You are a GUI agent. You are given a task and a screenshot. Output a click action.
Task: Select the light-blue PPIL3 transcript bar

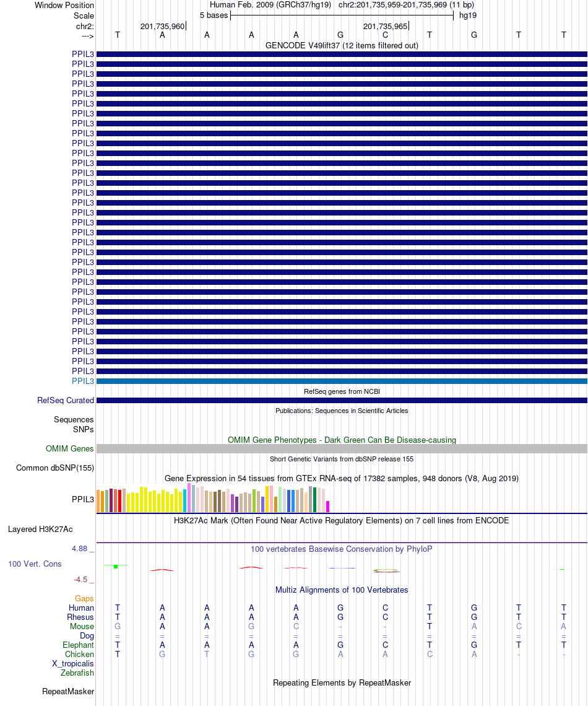(x=342, y=381)
